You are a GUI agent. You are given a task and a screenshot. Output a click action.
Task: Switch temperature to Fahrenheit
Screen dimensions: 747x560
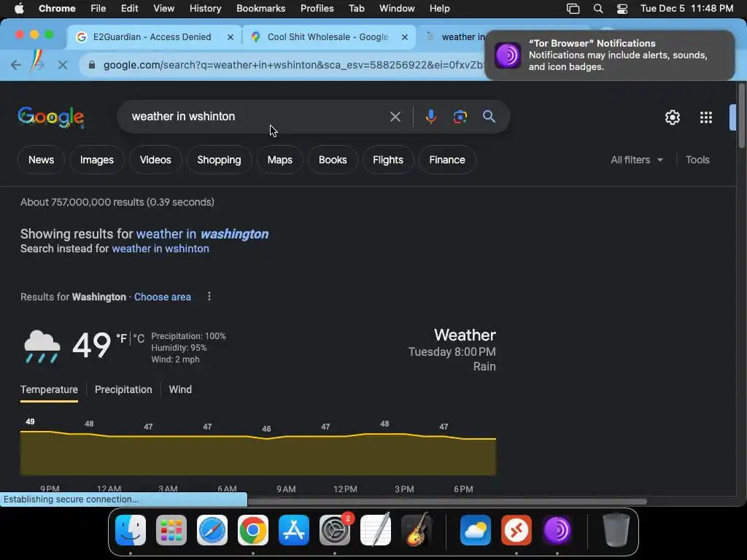pyautogui.click(x=122, y=338)
